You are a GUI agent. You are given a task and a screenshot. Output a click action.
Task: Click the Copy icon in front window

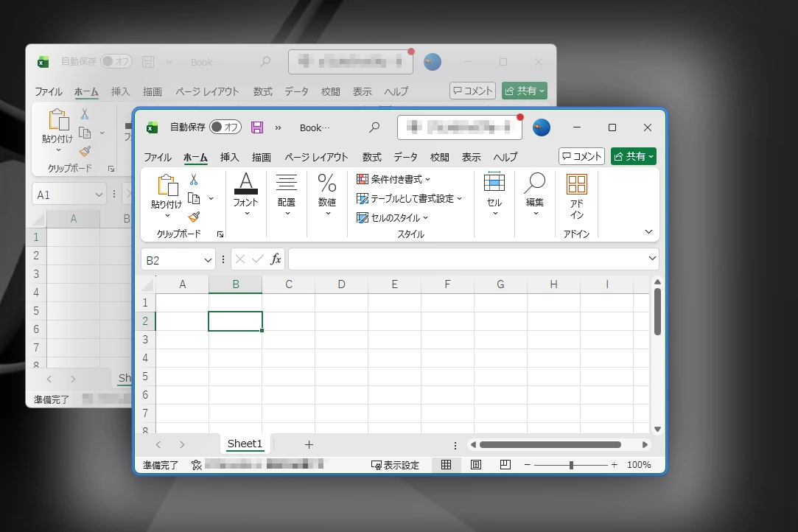(194, 198)
